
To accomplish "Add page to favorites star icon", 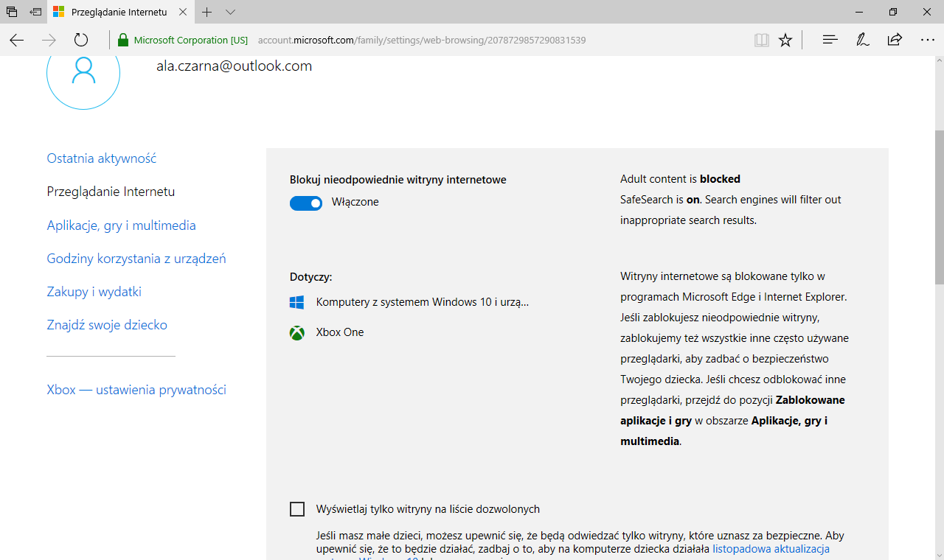I will coord(785,40).
